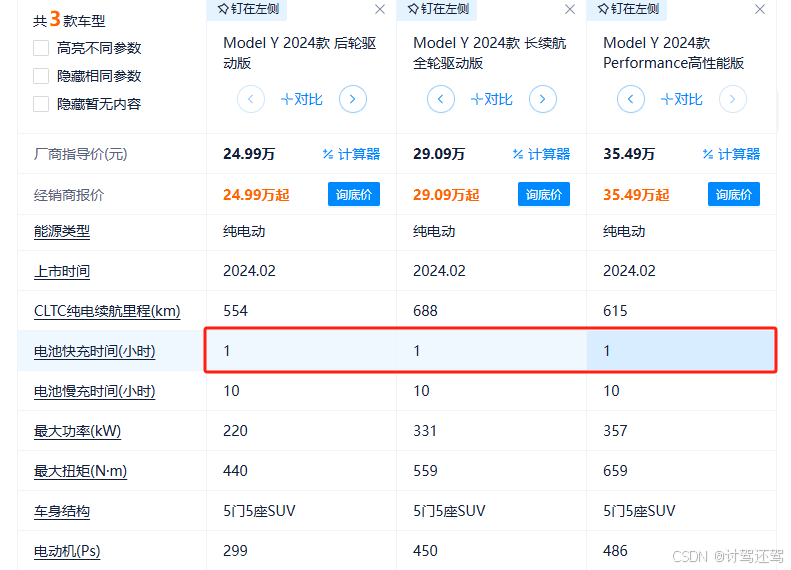Click the 厂商指导价(元) row label
Screen dimensions: 791x570
81,154
